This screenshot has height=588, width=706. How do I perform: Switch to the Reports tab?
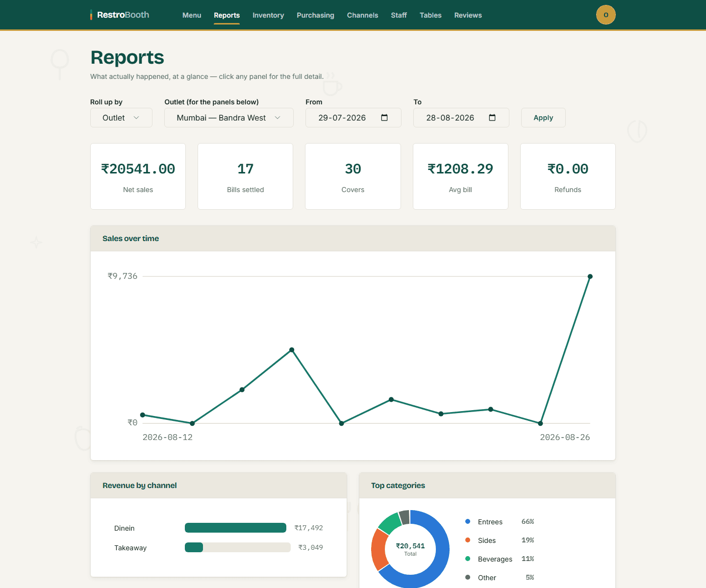(x=227, y=15)
